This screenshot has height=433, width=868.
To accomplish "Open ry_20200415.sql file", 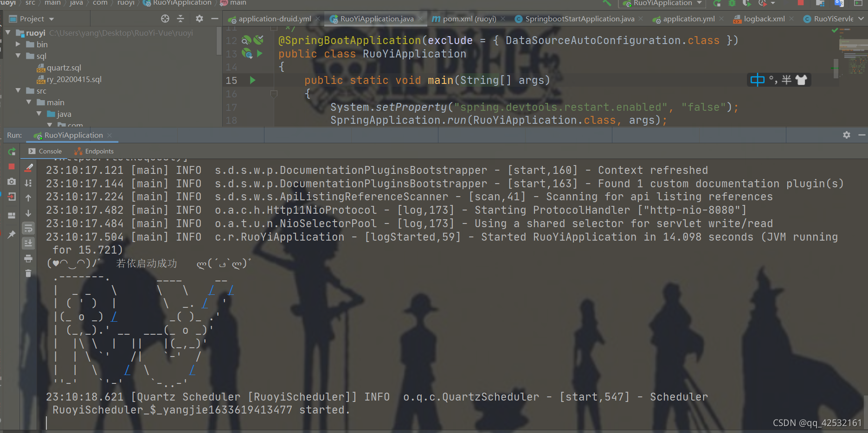I will tap(69, 79).
